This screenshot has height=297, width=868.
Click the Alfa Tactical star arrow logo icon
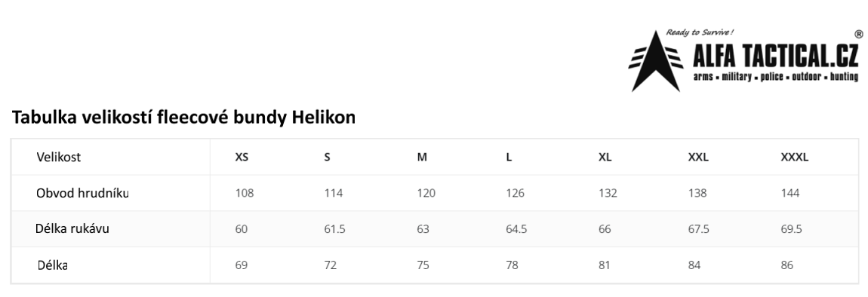[655, 61]
